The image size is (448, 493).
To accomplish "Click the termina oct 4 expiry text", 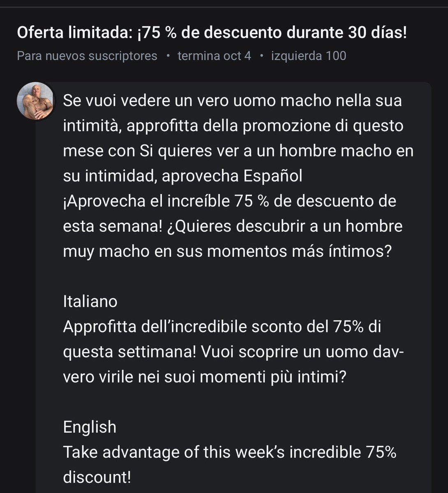I will tap(214, 56).
